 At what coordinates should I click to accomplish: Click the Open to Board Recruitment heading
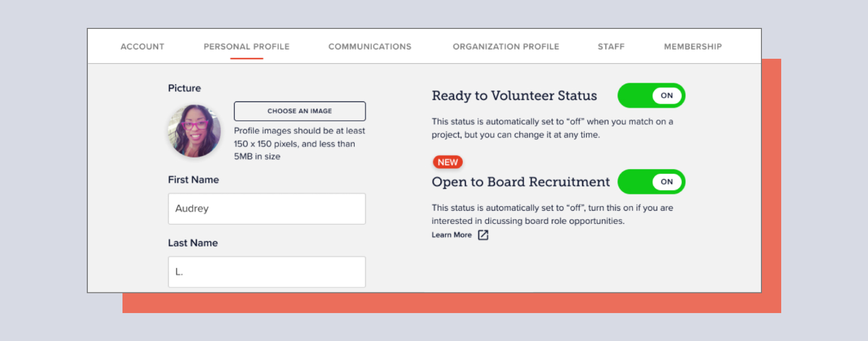point(521,182)
